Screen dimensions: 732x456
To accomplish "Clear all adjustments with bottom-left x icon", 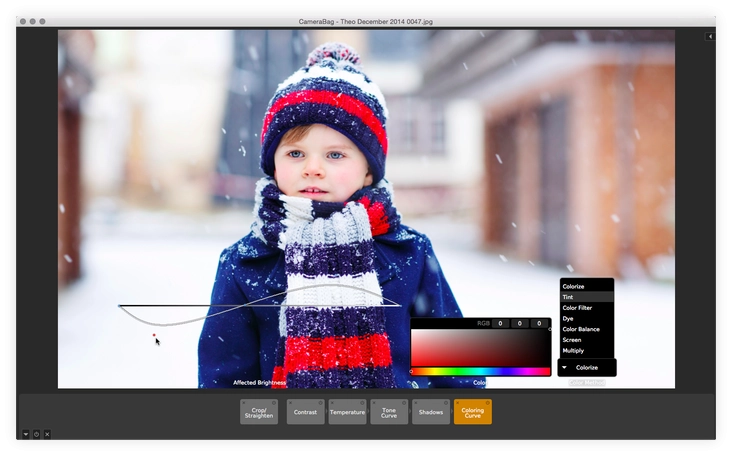I will (x=47, y=434).
